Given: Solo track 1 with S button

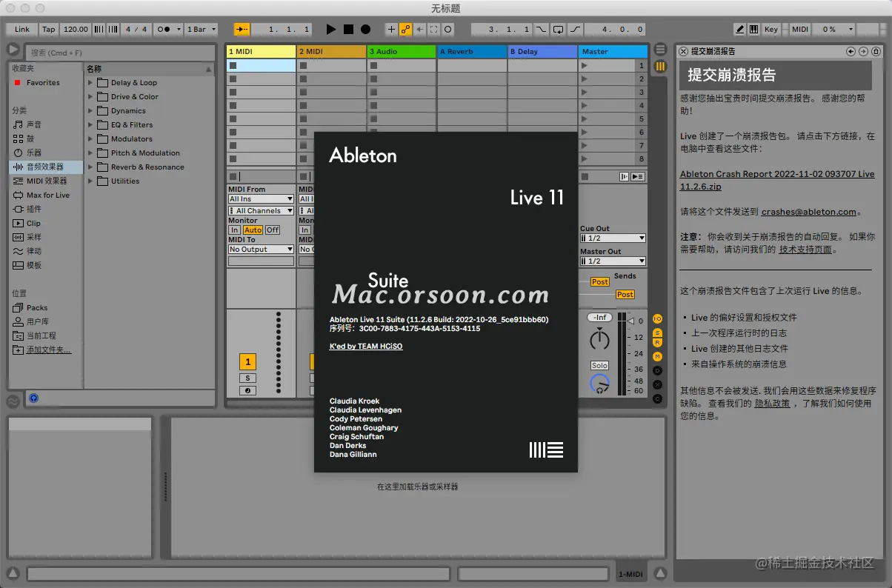Looking at the screenshot, I should [x=248, y=378].
